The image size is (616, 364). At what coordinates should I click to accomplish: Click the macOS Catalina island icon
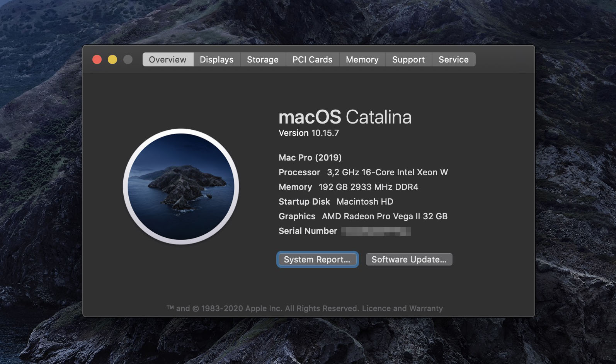coord(181,186)
